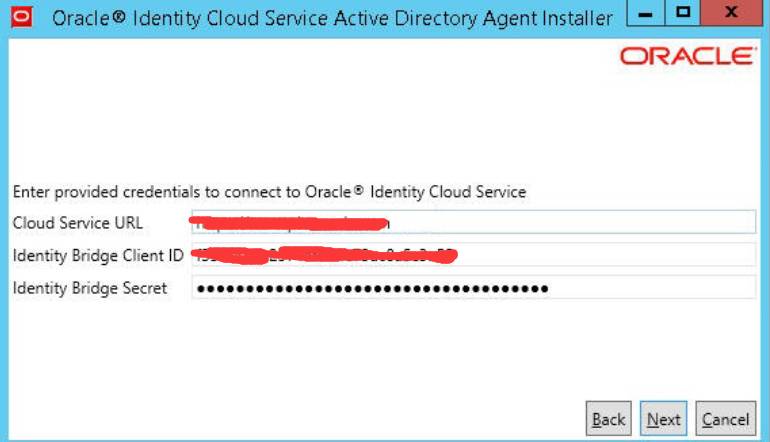Minimize the installer window

click(x=647, y=16)
